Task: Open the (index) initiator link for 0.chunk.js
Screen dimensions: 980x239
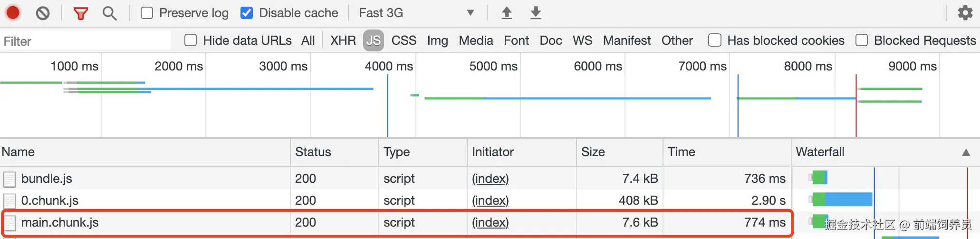Action: click(x=490, y=200)
